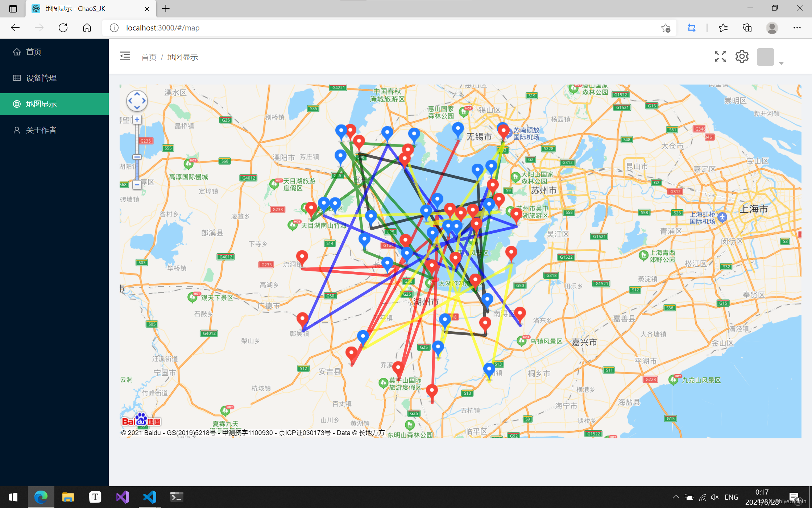The height and width of the screenshot is (508, 812).
Task: Open Visual Studio Code from taskbar
Action: click(x=149, y=497)
